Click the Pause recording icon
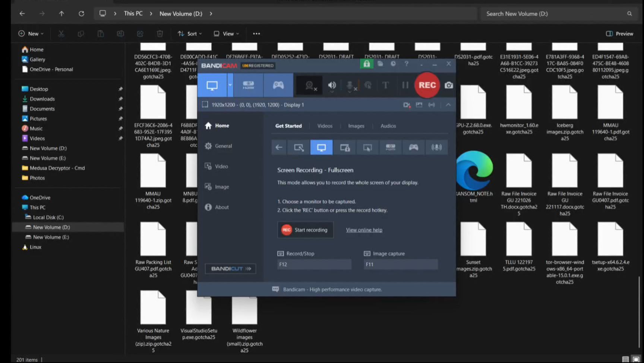Image resolution: width=644 pixels, height=363 pixels. click(x=405, y=85)
